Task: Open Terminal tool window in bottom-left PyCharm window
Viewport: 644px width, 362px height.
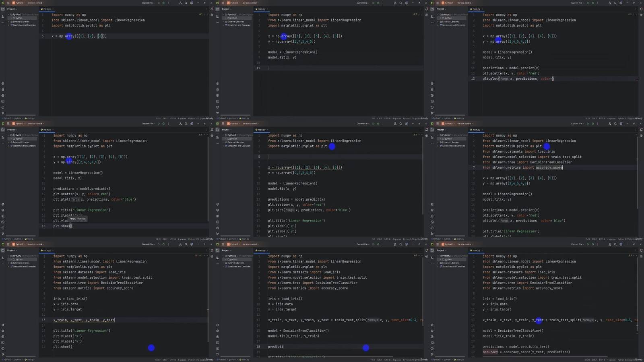Action: coord(3,343)
